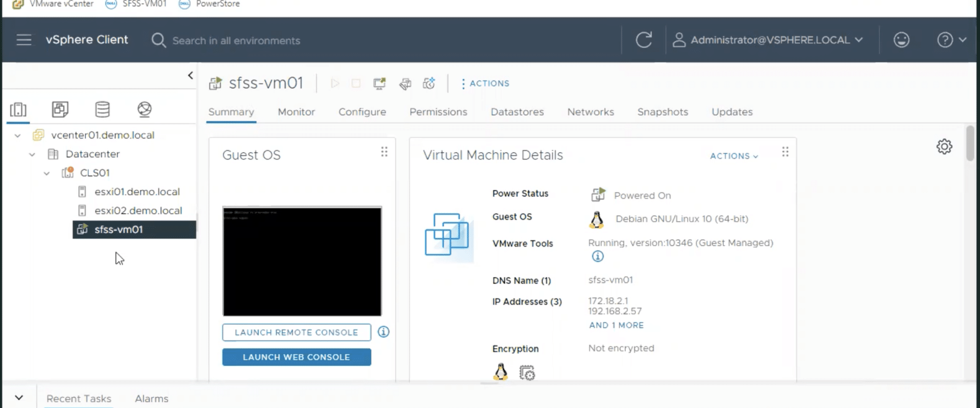The height and width of the screenshot is (408, 980).
Task: Click the VM hardware settings icon under Encryption
Action: tap(527, 373)
